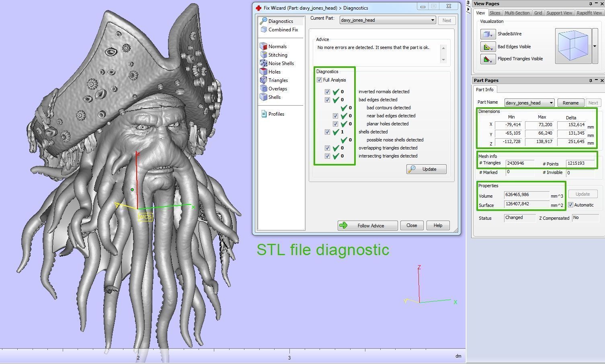Switch to the Slices tab

(x=495, y=13)
